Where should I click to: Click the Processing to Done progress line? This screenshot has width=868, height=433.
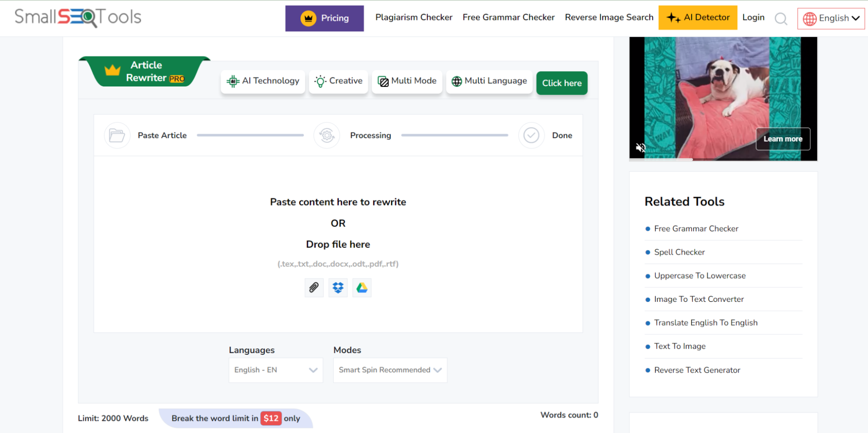pyautogui.click(x=455, y=135)
